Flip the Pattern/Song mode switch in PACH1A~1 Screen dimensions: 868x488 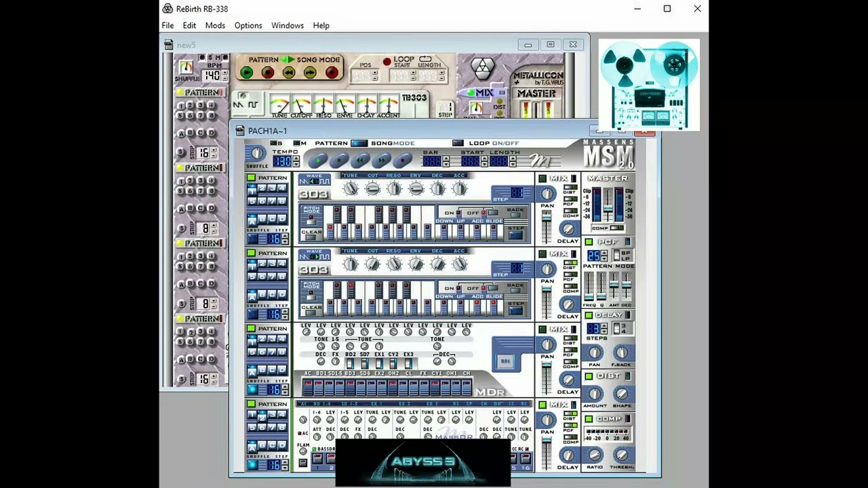[359, 143]
